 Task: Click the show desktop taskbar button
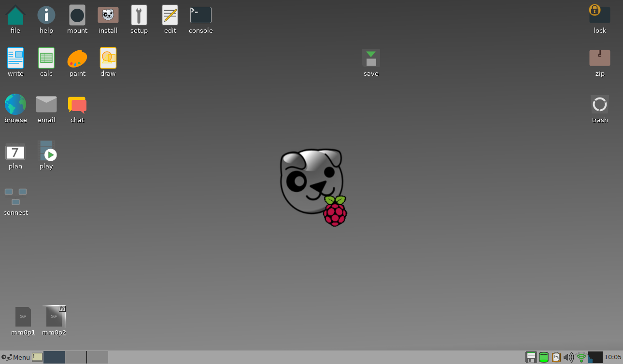37,357
